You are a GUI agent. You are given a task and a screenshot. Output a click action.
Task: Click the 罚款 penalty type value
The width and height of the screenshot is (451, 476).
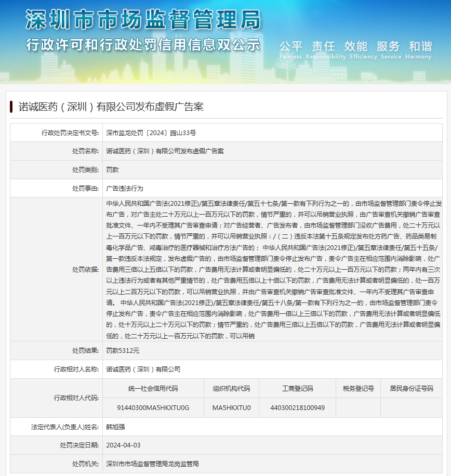pyautogui.click(x=112, y=170)
